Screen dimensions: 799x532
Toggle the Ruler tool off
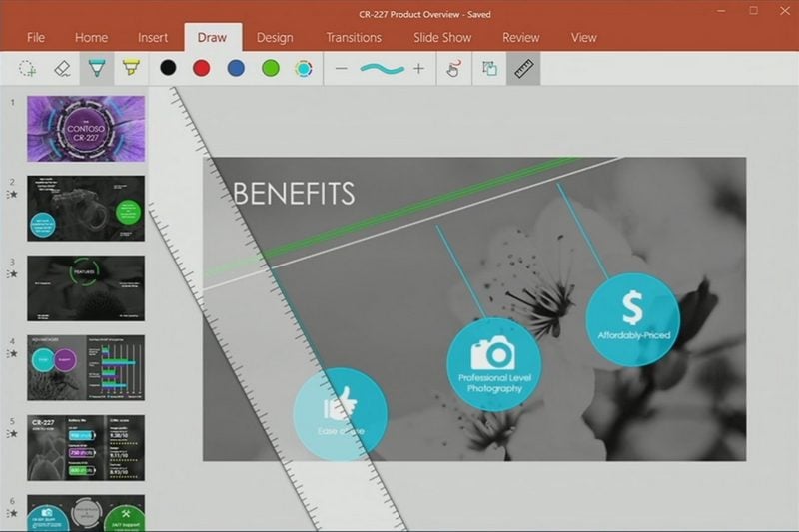tap(523, 68)
